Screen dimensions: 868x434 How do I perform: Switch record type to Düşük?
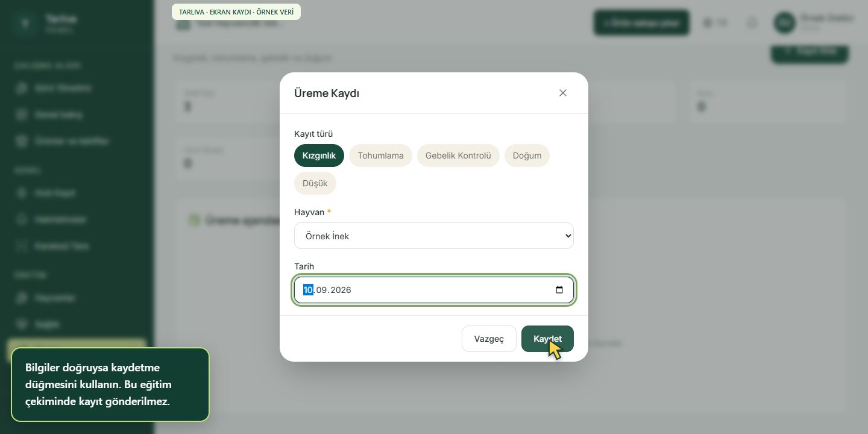click(x=315, y=183)
